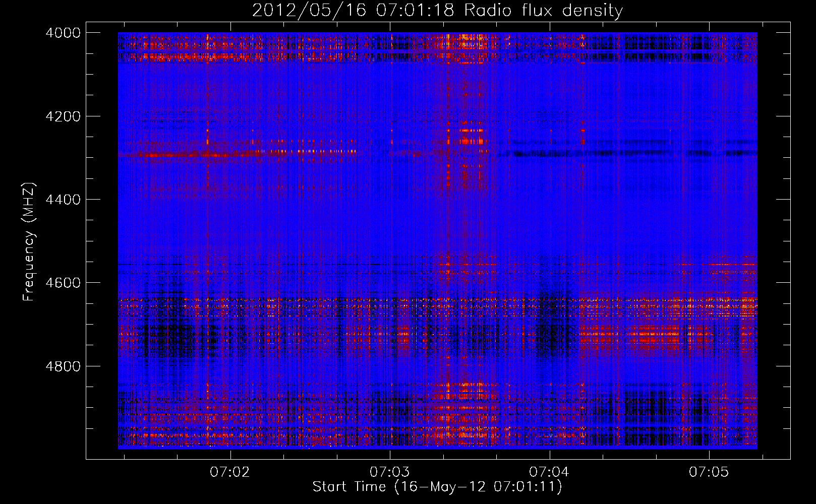Select the 4600 frequency tick label
This screenshot has width=816, height=504.
[x=63, y=283]
